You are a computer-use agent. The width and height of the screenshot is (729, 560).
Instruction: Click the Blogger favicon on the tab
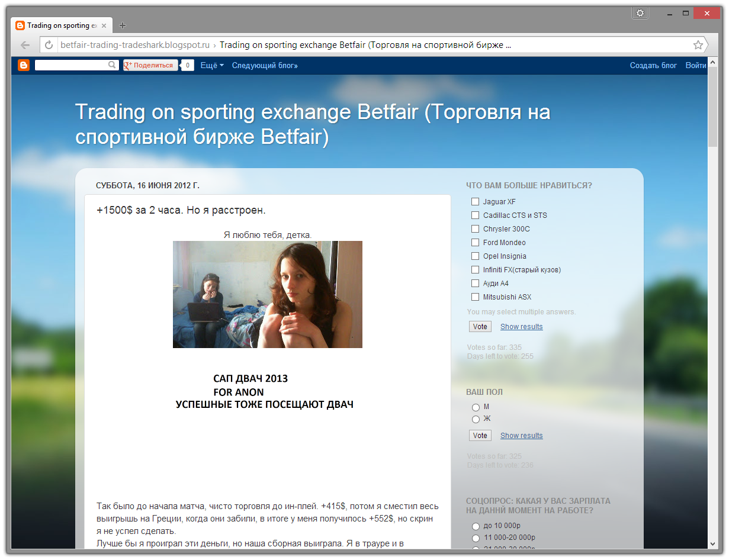pos(20,25)
